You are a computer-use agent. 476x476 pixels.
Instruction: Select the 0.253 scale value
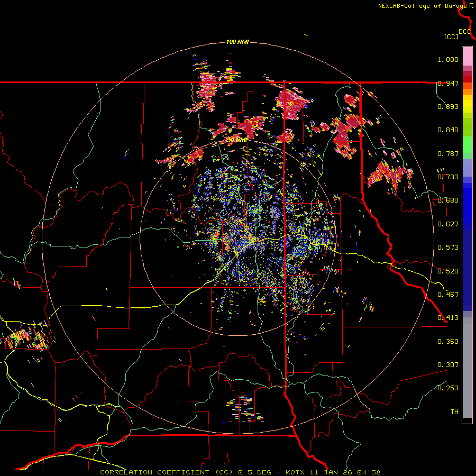click(448, 388)
